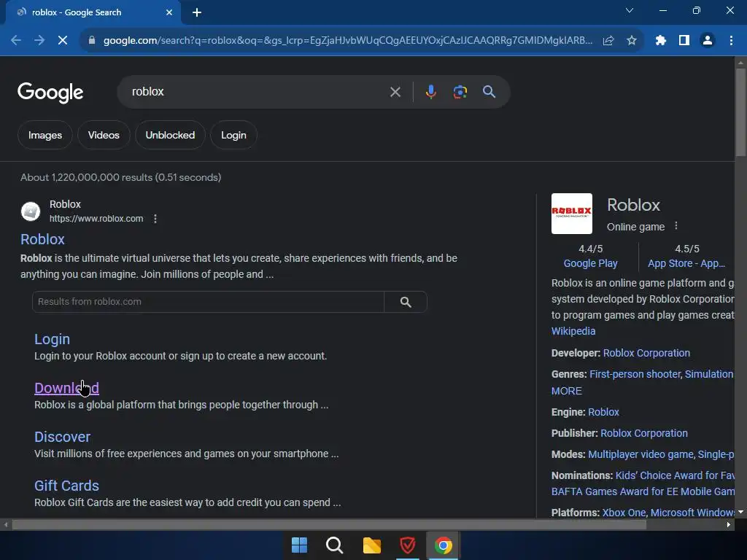
Task: Expand genres with MORE link
Action: (566, 391)
